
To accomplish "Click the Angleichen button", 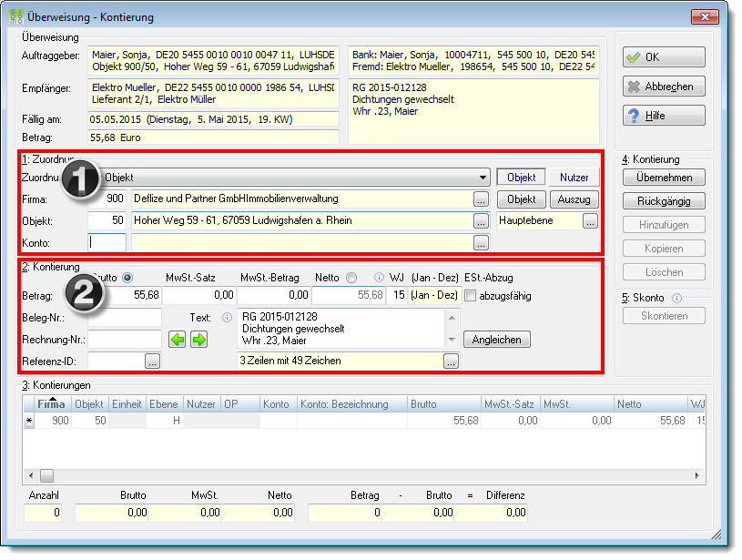I will [x=496, y=340].
